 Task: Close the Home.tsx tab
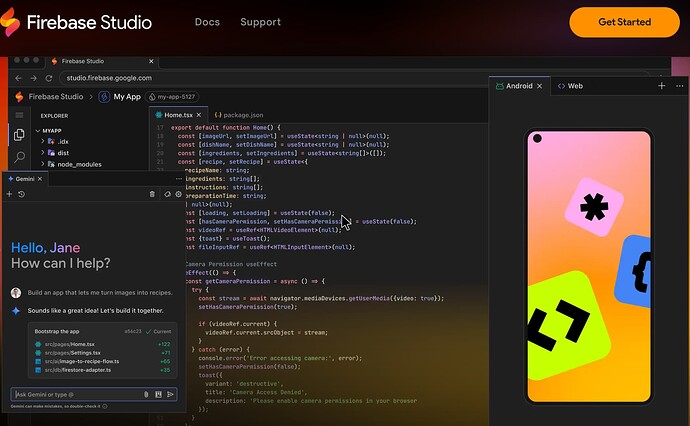click(x=199, y=115)
